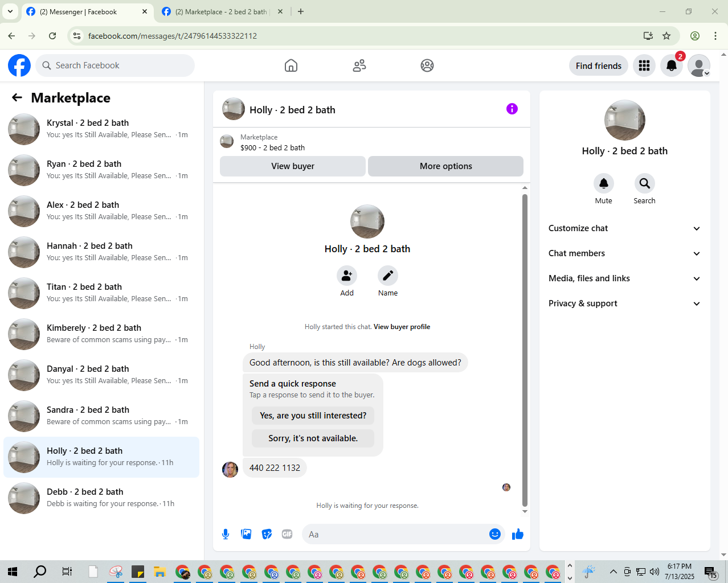Open the notifications bell with badge
The width and height of the screenshot is (728, 583).
coord(672,65)
